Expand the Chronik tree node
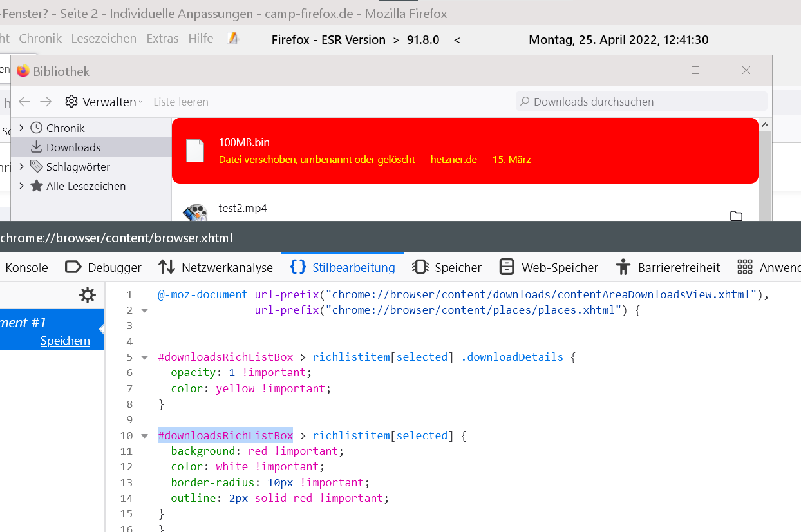Image resolution: width=801 pixels, height=532 pixels. click(x=21, y=128)
